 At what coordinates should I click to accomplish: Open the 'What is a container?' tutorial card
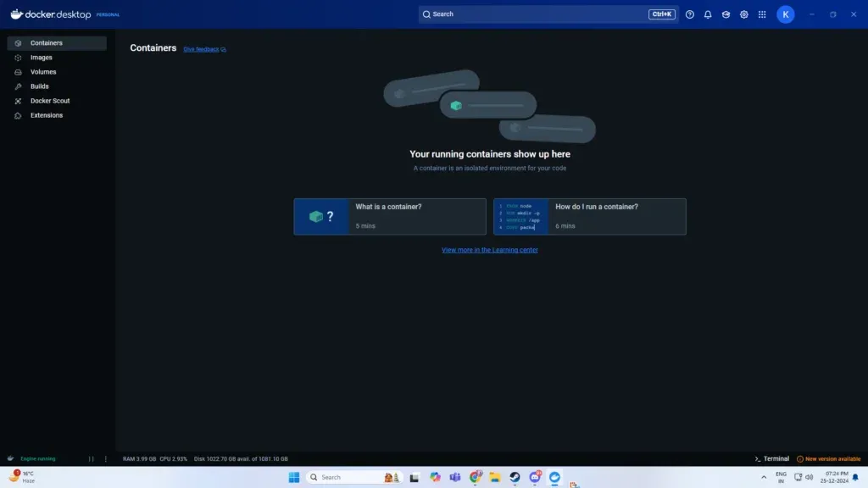click(389, 216)
